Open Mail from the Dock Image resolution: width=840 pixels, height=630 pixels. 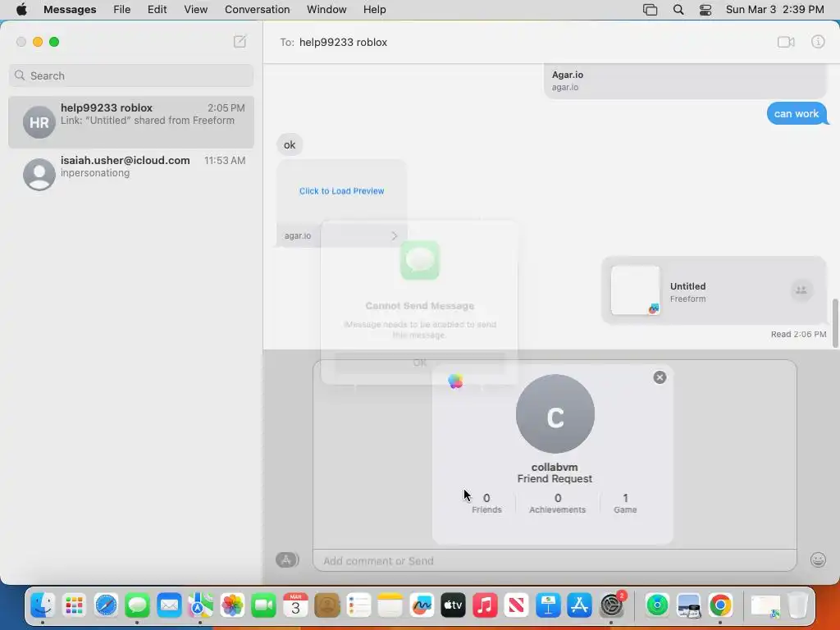coord(169,605)
